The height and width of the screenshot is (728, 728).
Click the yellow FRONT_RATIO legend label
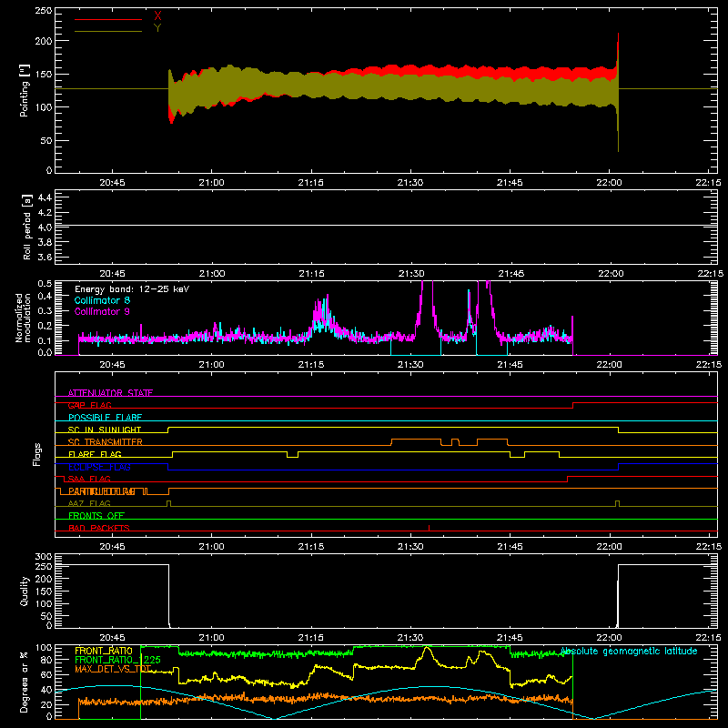104,651
